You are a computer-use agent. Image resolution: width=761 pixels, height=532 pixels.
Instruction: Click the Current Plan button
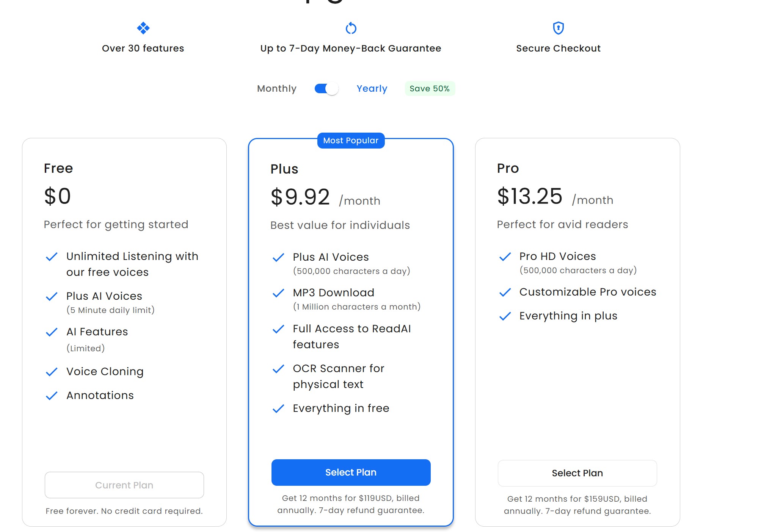coord(124,485)
